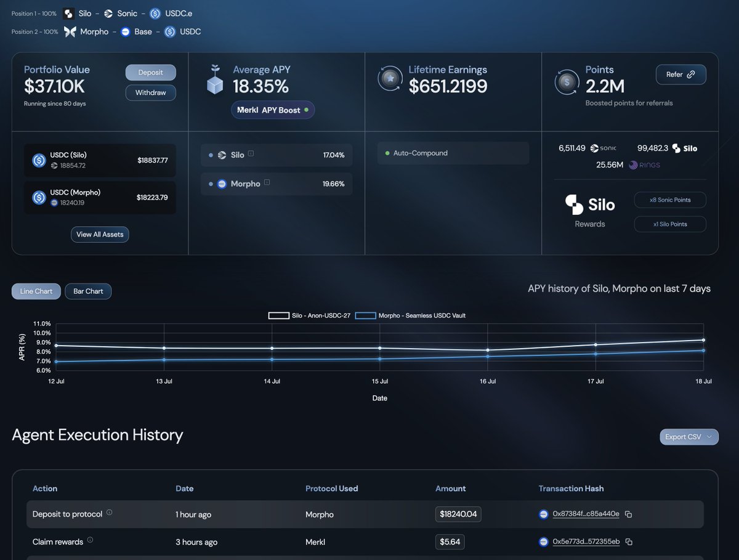Click the Merkl protocol cell
Screen dimensions: 739x560
tap(316, 542)
